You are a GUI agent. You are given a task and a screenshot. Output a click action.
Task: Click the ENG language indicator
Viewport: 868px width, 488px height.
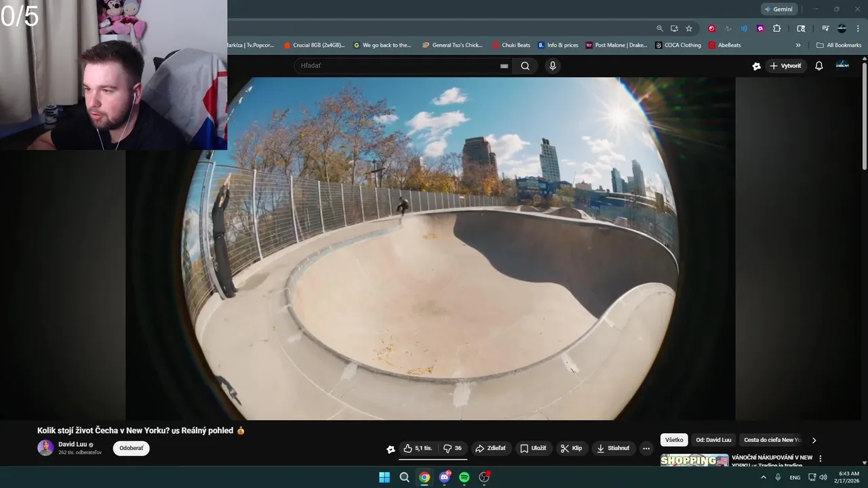(x=795, y=477)
